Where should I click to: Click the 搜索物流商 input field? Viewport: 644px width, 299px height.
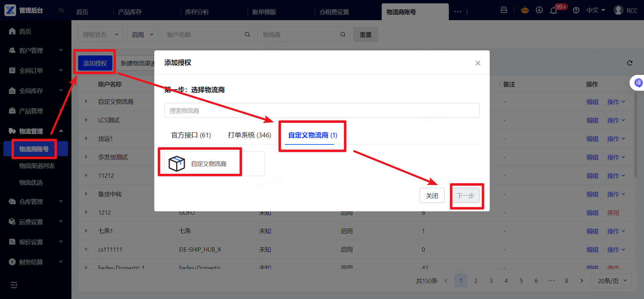coord(322,111)
